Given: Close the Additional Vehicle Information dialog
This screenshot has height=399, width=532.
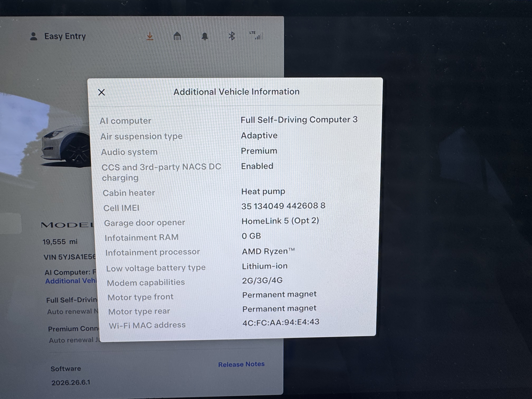Looking at the screenshot, I should (101, 92).
